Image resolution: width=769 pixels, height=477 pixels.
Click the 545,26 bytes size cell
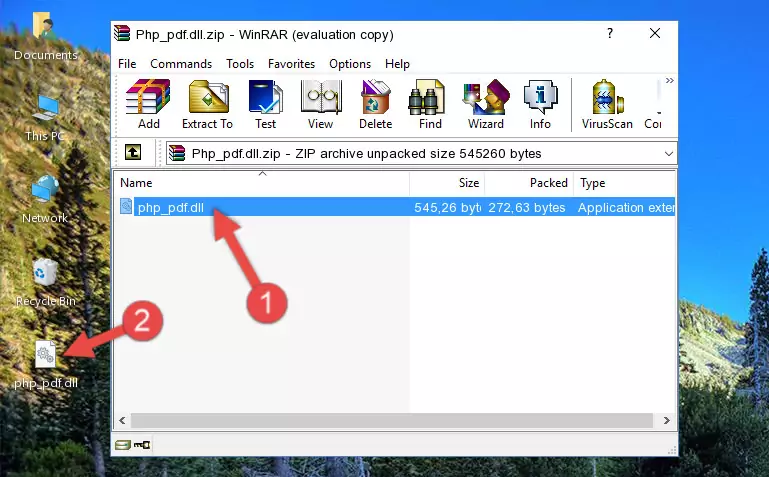point(447,207)
